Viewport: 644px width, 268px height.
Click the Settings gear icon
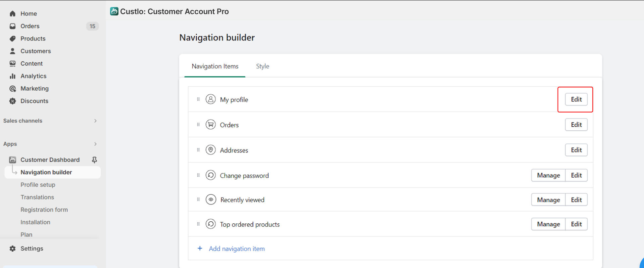13,249
